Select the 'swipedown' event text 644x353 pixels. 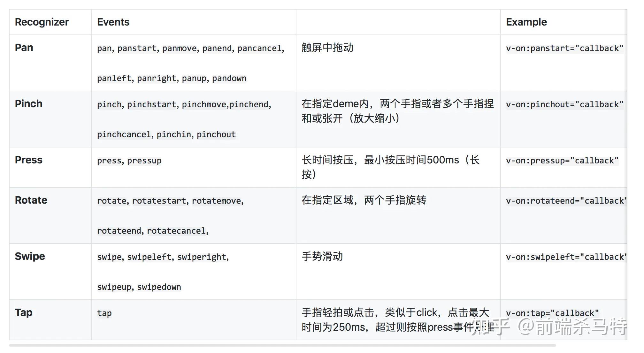tap(159, 287)
